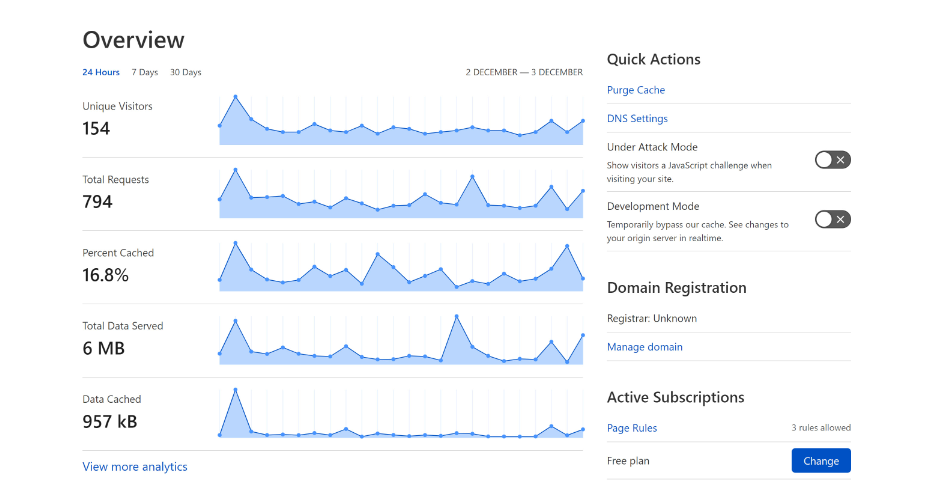Click the Overview page heading
The width and height of the screenshot is (936, 480).
(134, 40)
